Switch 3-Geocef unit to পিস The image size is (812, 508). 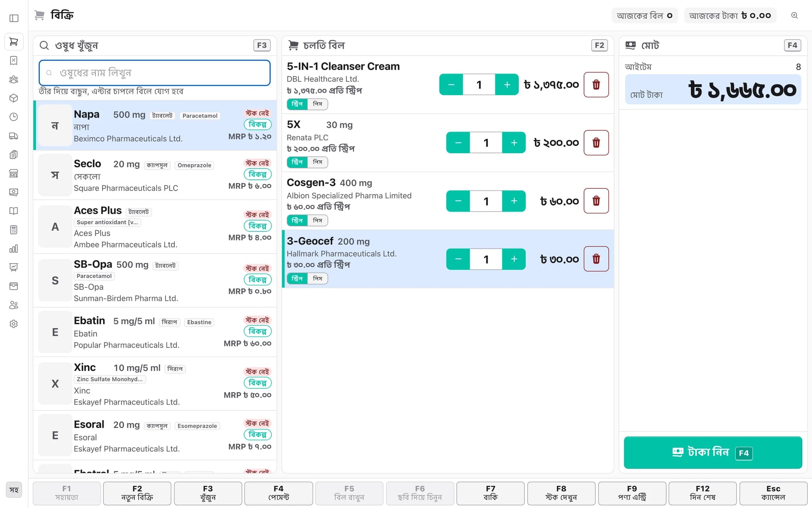point(318,279)
